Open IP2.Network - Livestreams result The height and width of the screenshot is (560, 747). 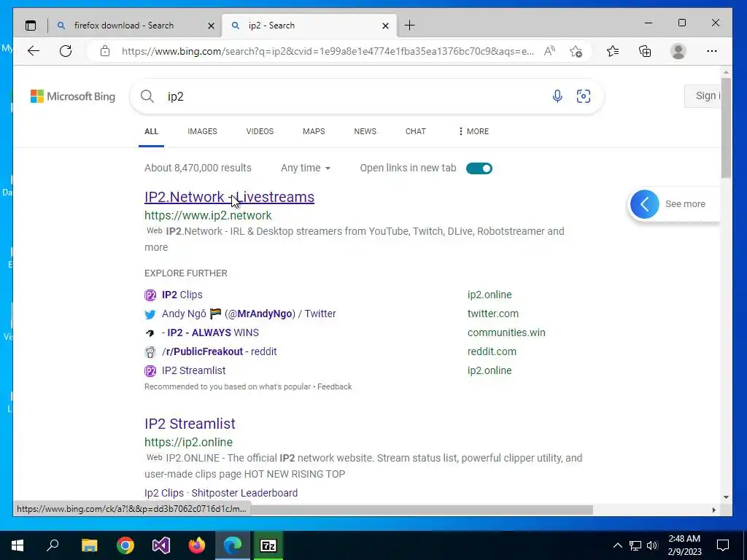pyautogui.click(x=229, y=197)
